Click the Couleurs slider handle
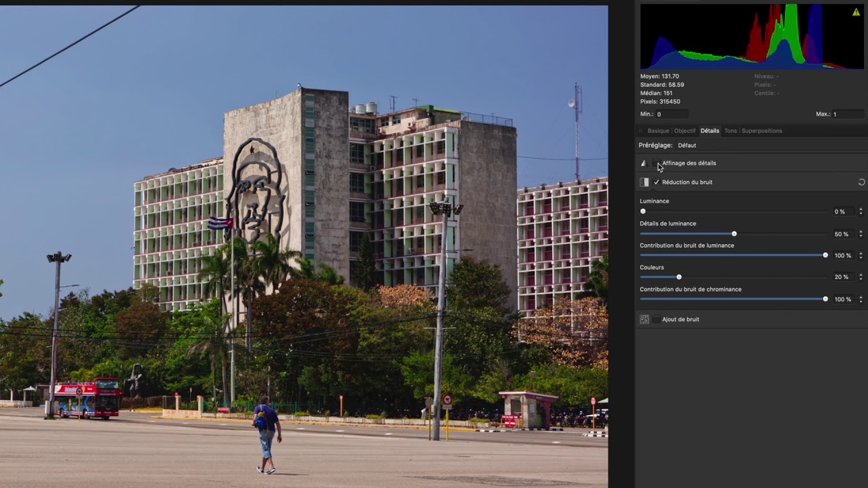 (x=679, y=277)
